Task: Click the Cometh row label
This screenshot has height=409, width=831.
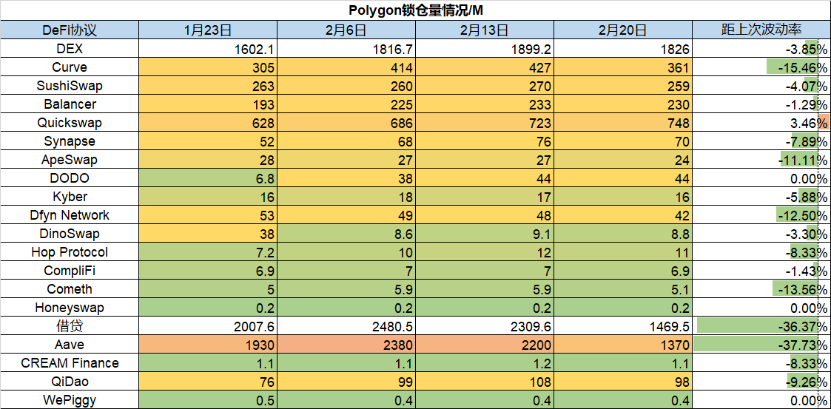Action: pos(69,289)
